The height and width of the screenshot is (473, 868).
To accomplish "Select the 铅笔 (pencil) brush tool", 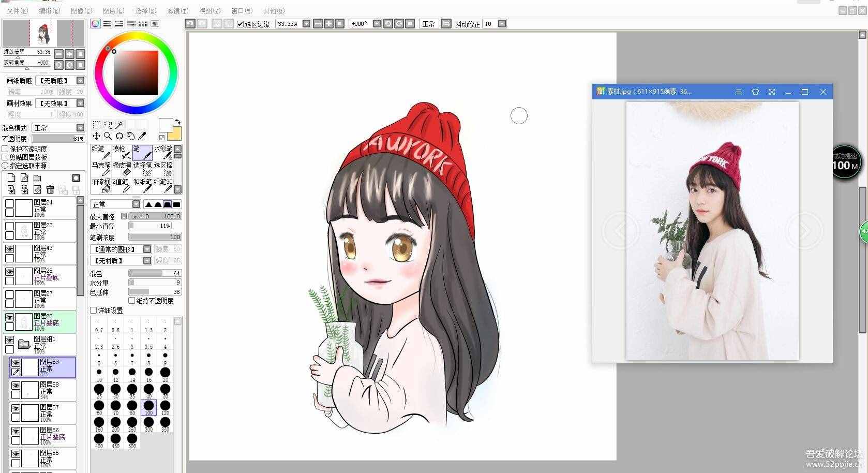I will (x=100, y=152).
